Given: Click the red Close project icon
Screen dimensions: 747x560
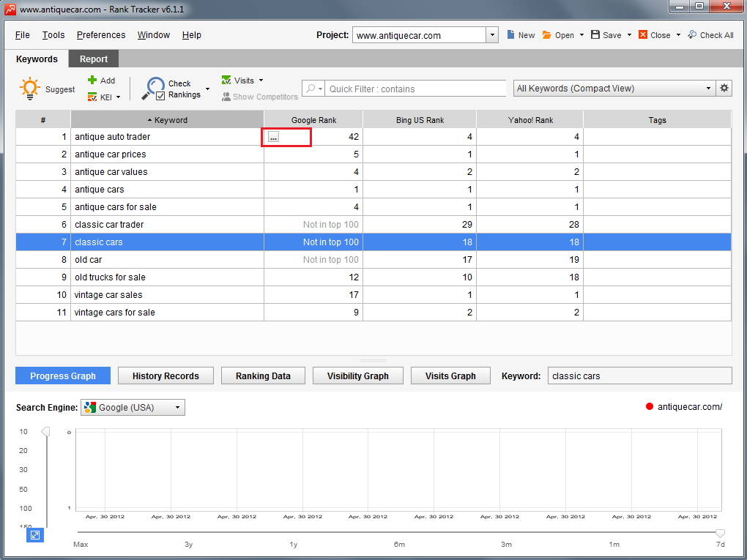Looking at the screenshot, I should (643, 34).
